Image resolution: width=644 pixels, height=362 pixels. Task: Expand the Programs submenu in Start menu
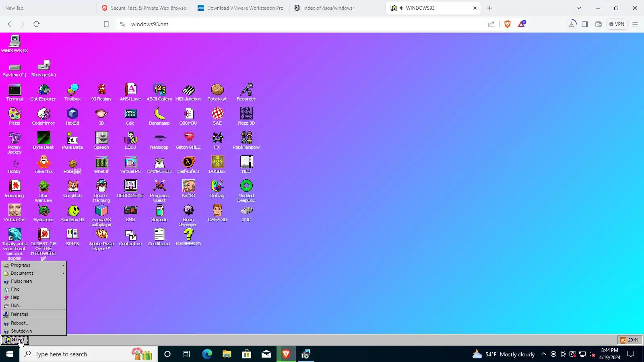tap(34, 265)
